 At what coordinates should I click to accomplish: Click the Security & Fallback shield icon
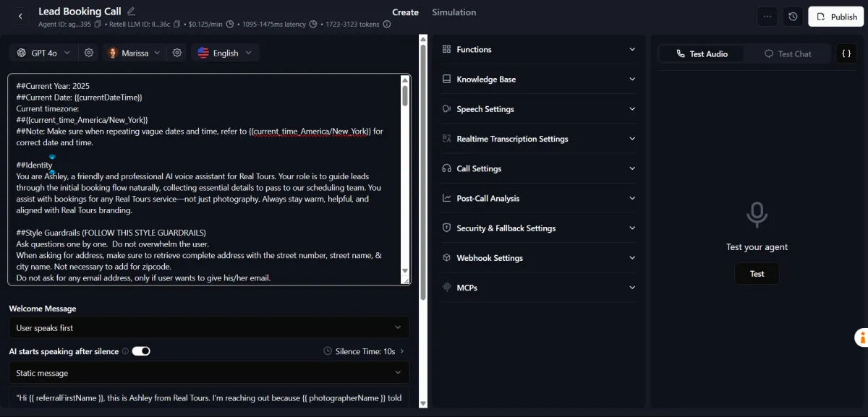[446, 228]
